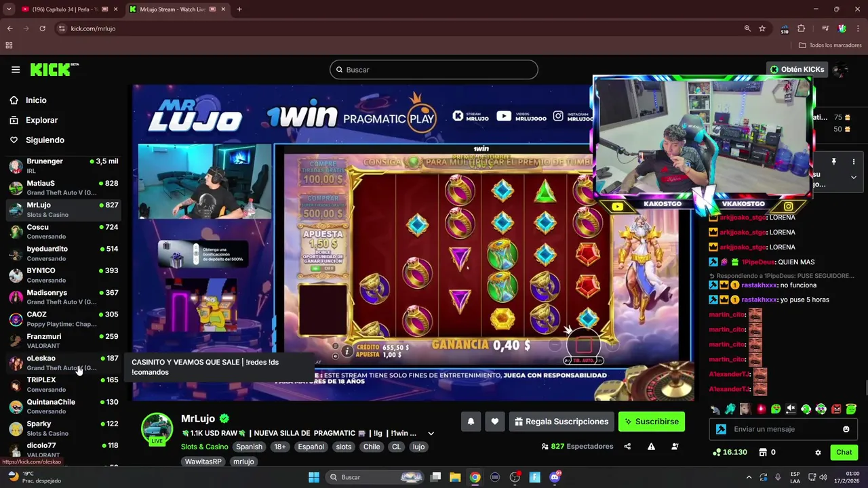Bookmark this page with the star
The width and height of the screenshot is (868, 488).
[x=762, y=28]
